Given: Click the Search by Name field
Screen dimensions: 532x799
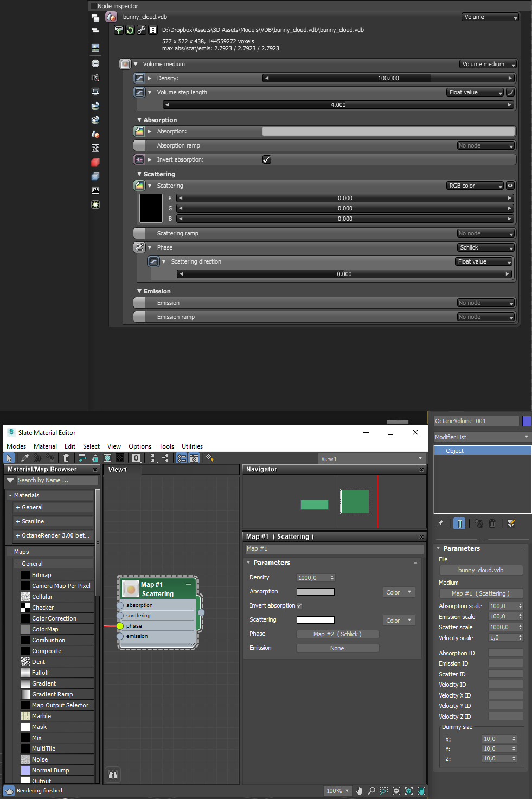Looking at the screenshot, I should (57, 481).
